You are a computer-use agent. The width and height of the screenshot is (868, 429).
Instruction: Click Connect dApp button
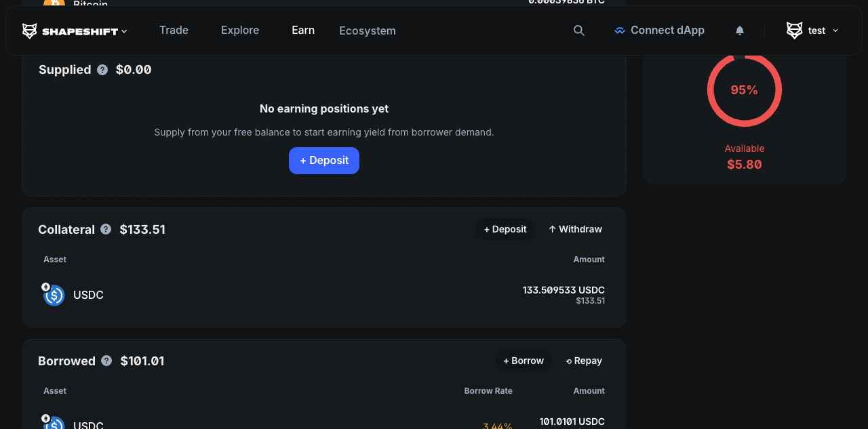(659, 30)
